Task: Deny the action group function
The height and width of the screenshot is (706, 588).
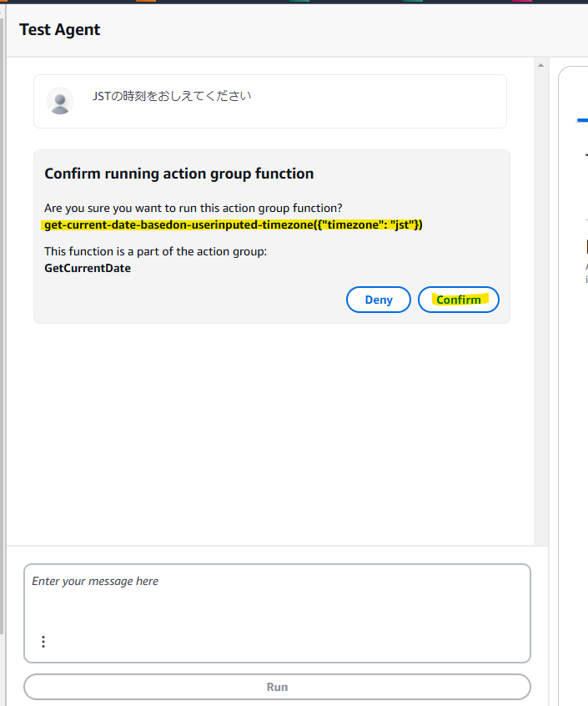Action: (x=379, y=300)
